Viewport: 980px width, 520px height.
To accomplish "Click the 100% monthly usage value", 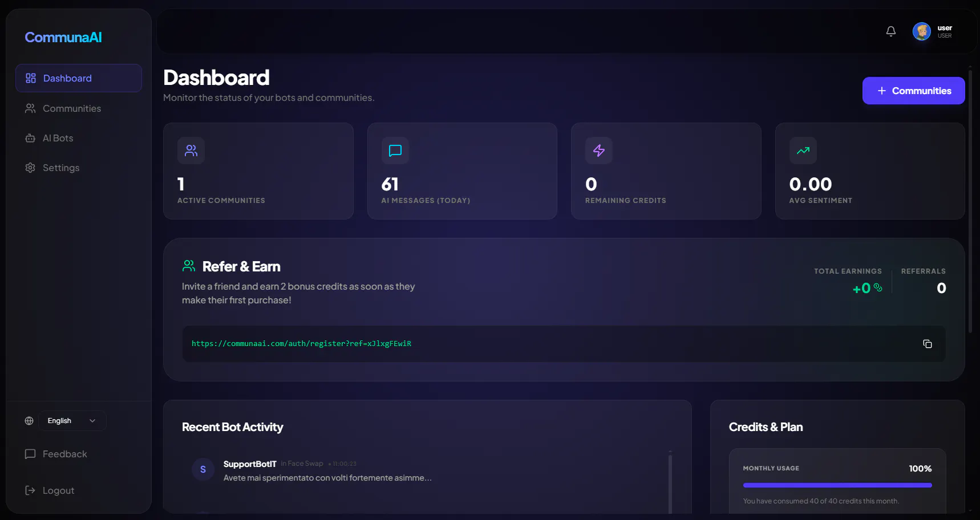I will tap(920, 468).
